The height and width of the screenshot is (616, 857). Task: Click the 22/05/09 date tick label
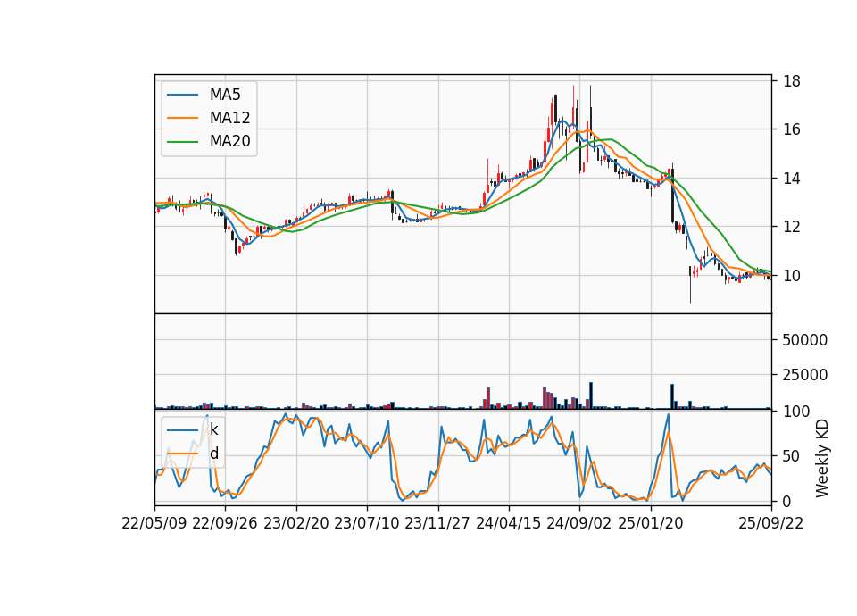[154, 524]
